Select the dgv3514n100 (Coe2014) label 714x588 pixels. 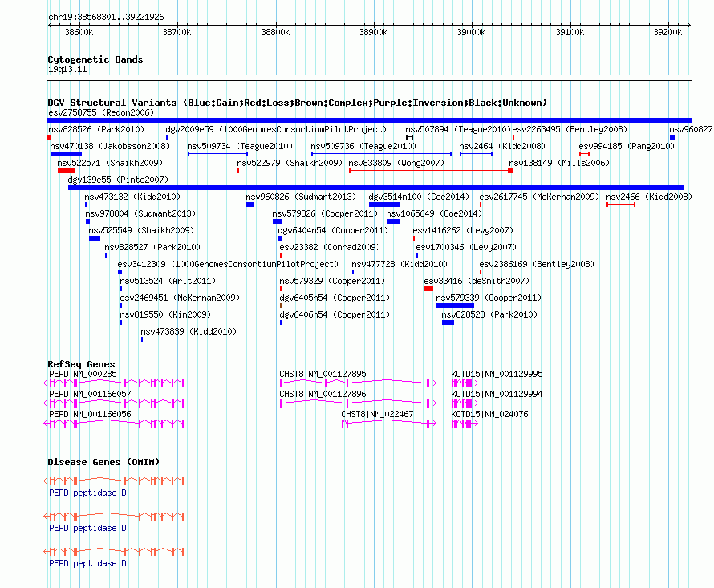pyautogui.click(x=419, y=197)
